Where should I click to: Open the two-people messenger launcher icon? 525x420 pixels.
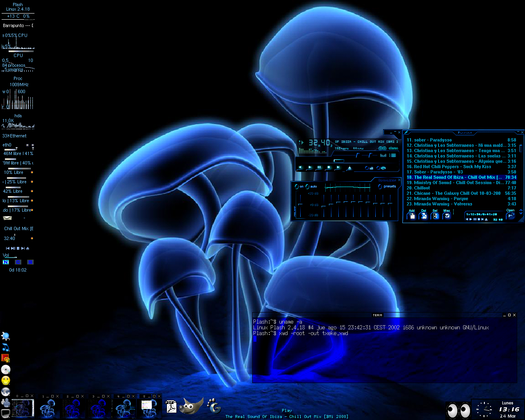(6, 402)
